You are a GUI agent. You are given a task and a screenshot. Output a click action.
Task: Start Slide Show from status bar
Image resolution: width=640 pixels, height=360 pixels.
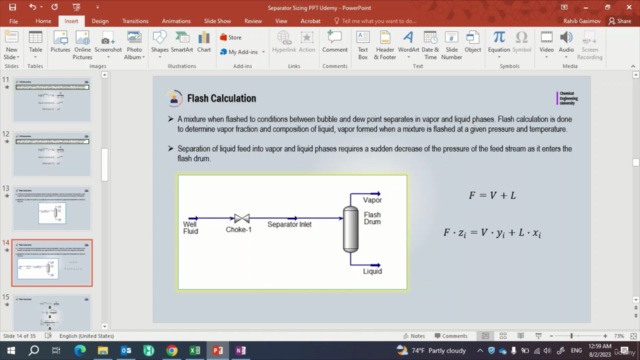[x=538, y=336]
